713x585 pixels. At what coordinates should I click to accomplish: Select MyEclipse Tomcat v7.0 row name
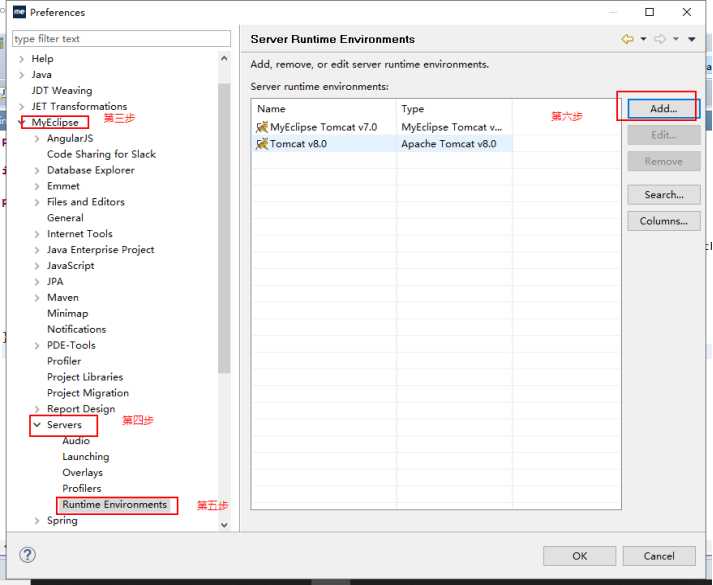[x=323, y=127]
